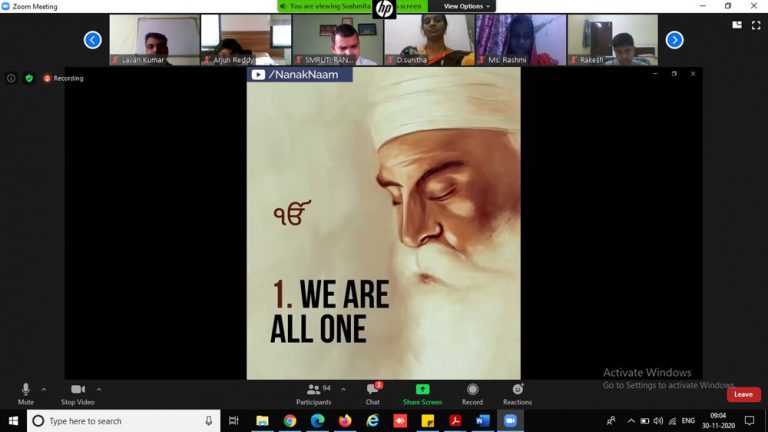The width and height of the screenshot is (768, 432).
Task: Start recording with Record button
Action: (472, 390)
